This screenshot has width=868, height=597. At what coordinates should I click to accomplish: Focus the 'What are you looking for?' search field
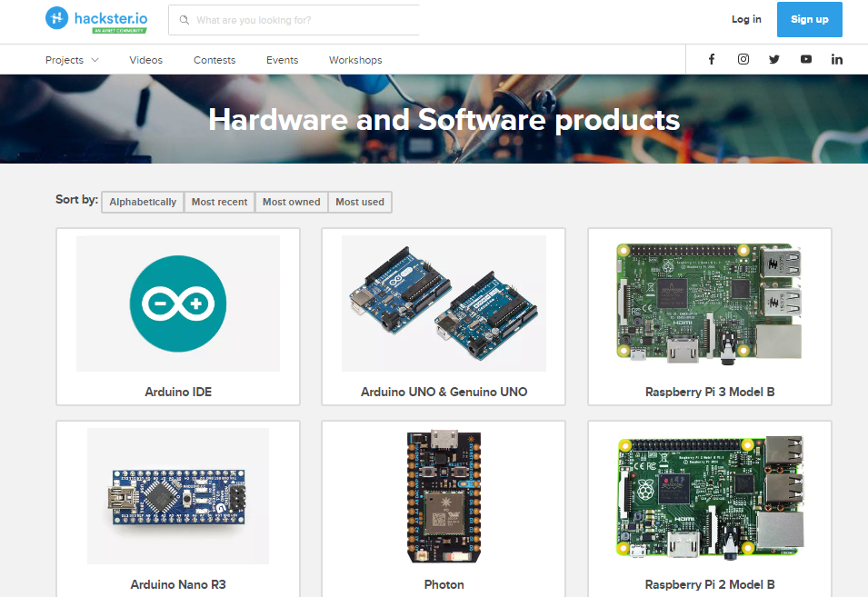294,20
